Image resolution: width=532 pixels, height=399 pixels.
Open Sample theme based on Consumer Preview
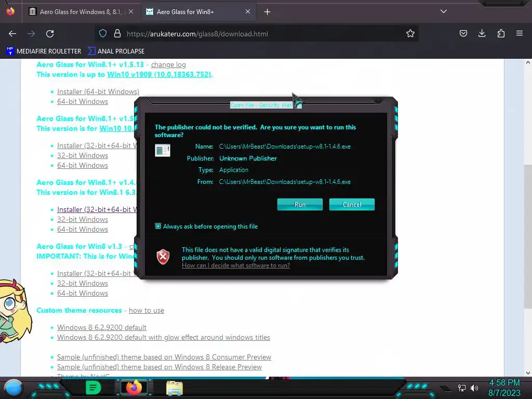(164, 357)
